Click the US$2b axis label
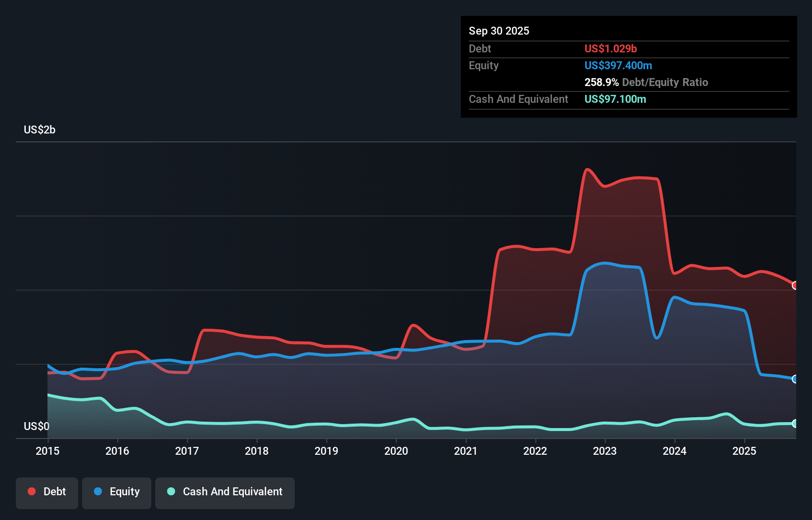This screenshot has width=812, height=520. pos(40,130)
